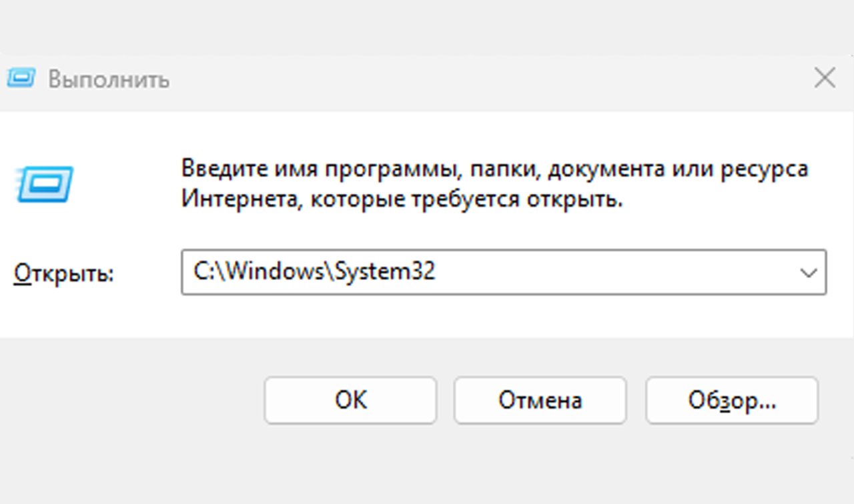Click the Run dialog icon in the title bar
Viewport: 854px width, 504px height.
coord(21,78)
